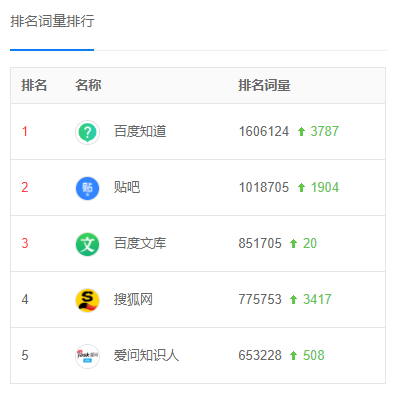Click the green up arrow beside 3417
Screen dimensions: 395x395
pos(293,300)
